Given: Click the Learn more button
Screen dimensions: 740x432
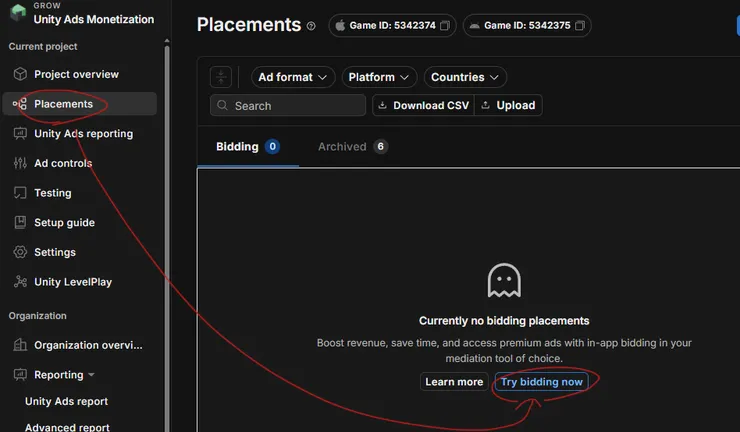Looking at the screenshot, I should [454, 381].
